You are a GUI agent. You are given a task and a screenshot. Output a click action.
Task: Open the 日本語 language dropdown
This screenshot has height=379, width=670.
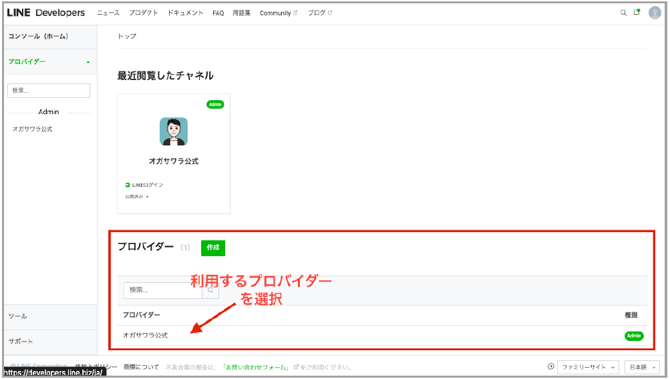tap(642, 367)
